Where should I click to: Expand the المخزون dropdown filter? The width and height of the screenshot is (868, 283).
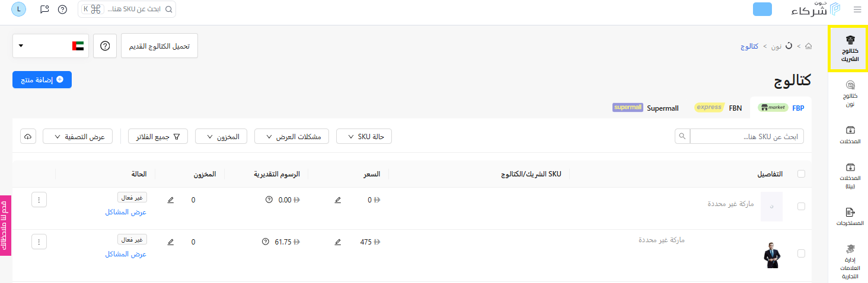coord(221,137)
